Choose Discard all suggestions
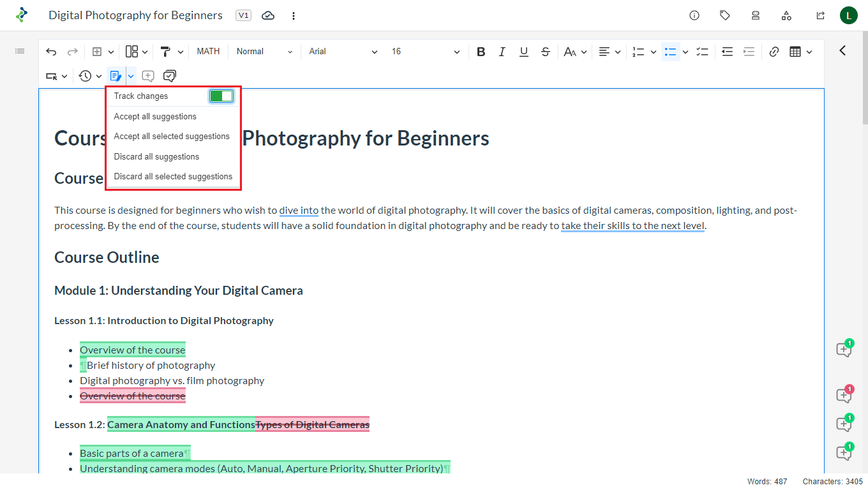 click(156, 157)
